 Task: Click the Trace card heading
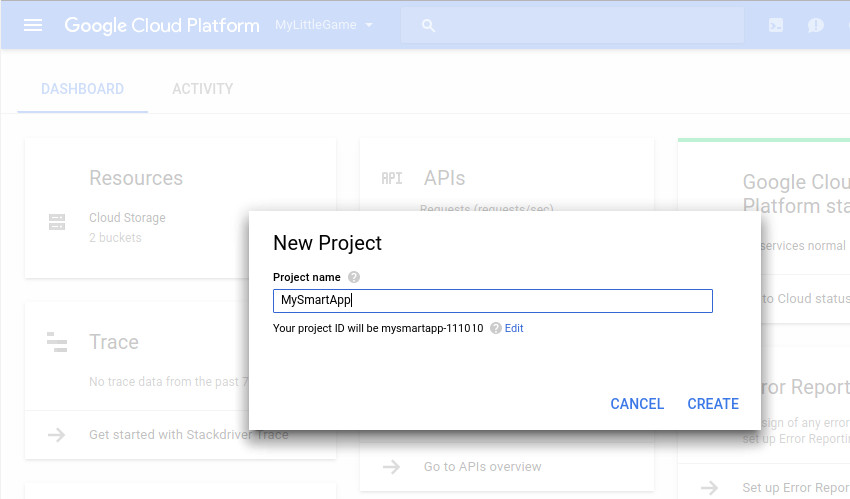click(x=114, y=342)
